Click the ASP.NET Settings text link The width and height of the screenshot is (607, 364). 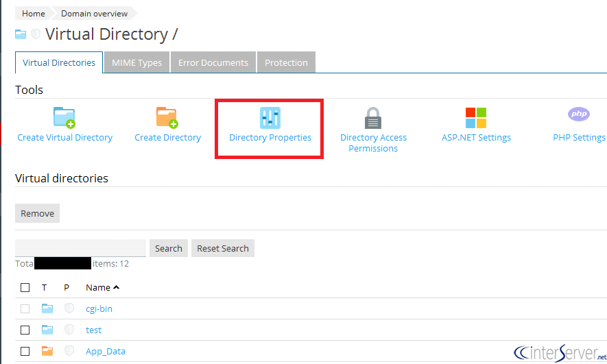[x=476, y=137]
